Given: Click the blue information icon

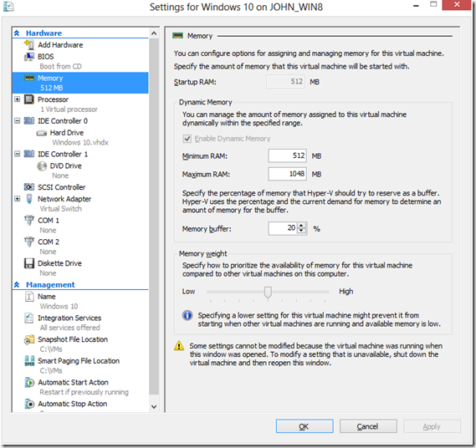Looking at the screenshot, I should click(x=187, y=315).
